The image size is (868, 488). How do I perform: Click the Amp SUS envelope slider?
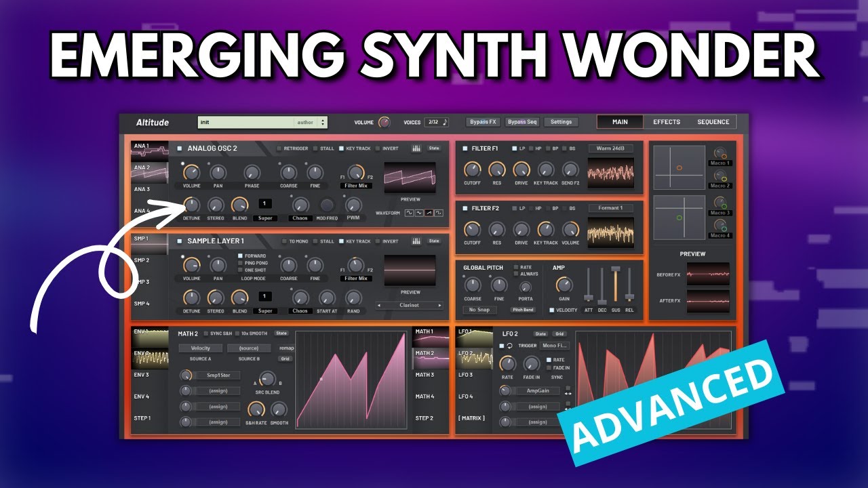[x=616, y=285]
